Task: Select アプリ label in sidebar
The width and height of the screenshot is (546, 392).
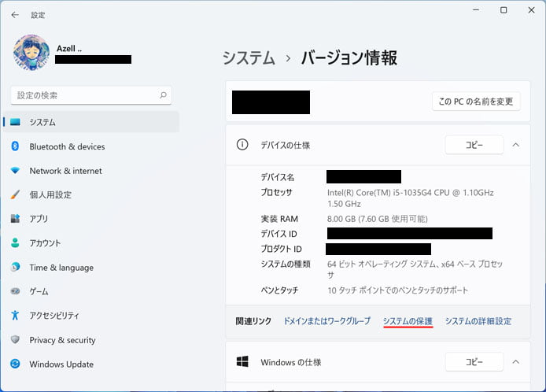Action: pyautogui.click(x=39, y=219)
